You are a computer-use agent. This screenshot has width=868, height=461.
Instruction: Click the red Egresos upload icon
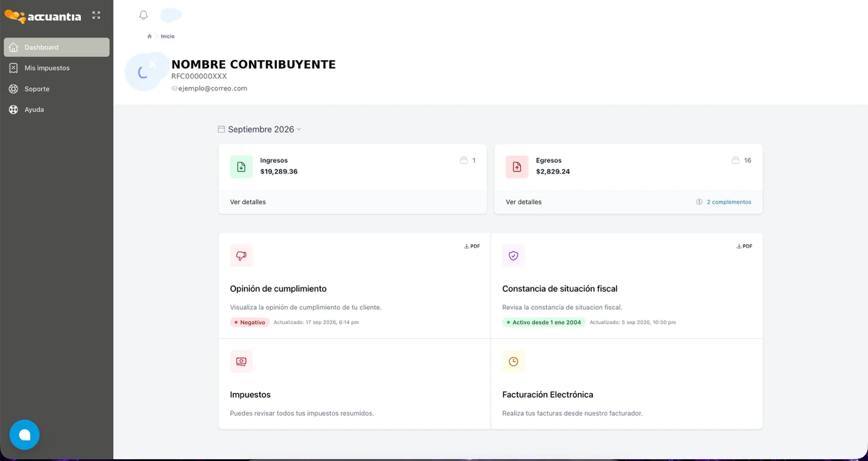tap(517, 167)
